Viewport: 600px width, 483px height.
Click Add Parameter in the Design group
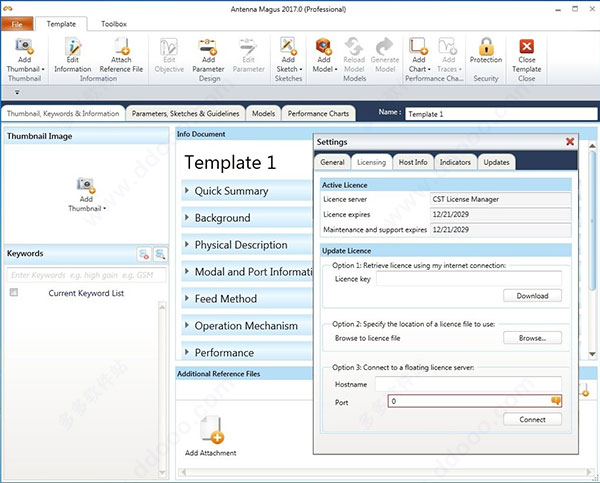pos(207,47)
